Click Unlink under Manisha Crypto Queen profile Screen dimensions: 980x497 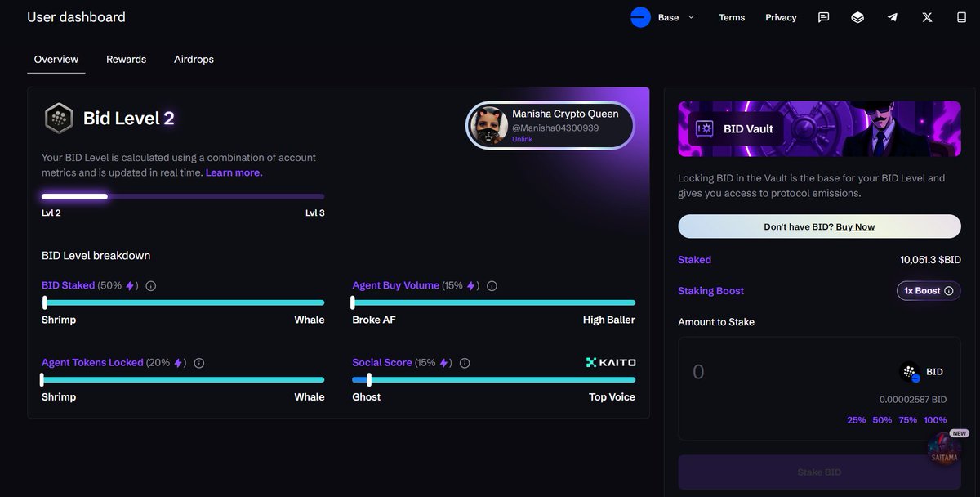pyautogui.click(x=523, y=139)
